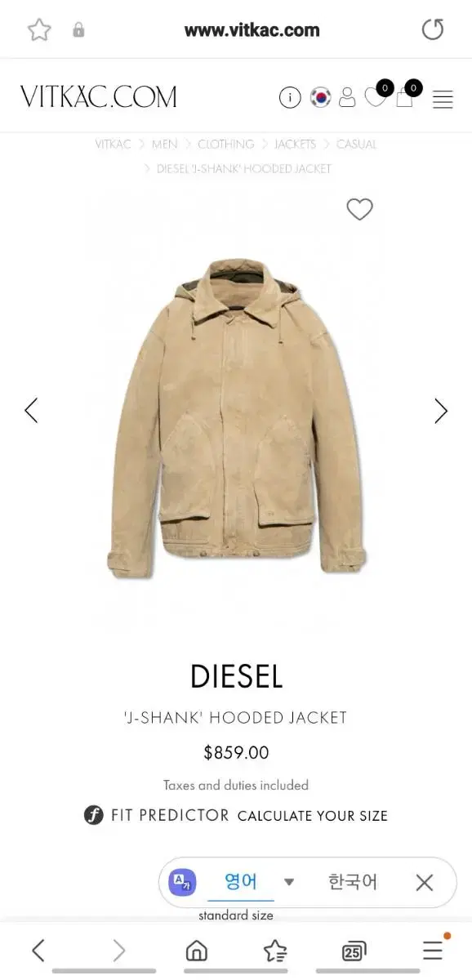Image resolution: width=472 pixels, height=980 pixels.
Task: Go to MEN breadcrumb link
Action: point(164,145)
